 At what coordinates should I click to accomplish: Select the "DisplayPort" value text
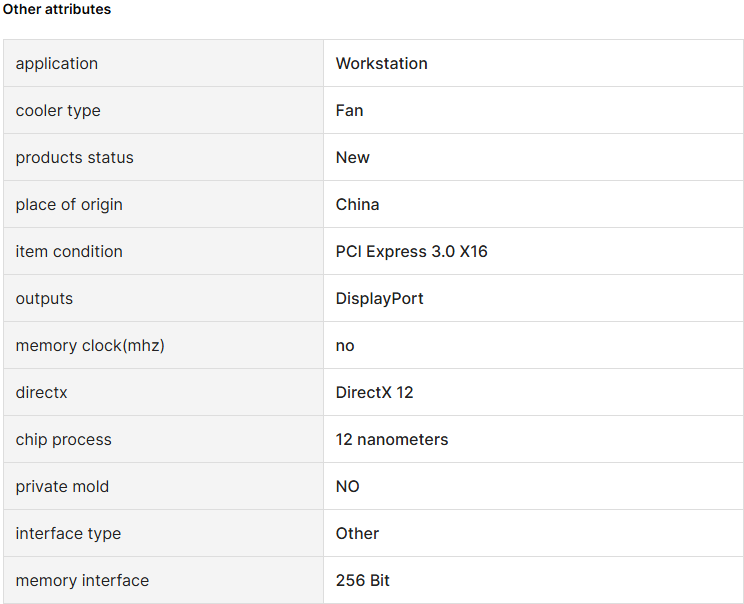pyautogui.click(x=379, y=298)
